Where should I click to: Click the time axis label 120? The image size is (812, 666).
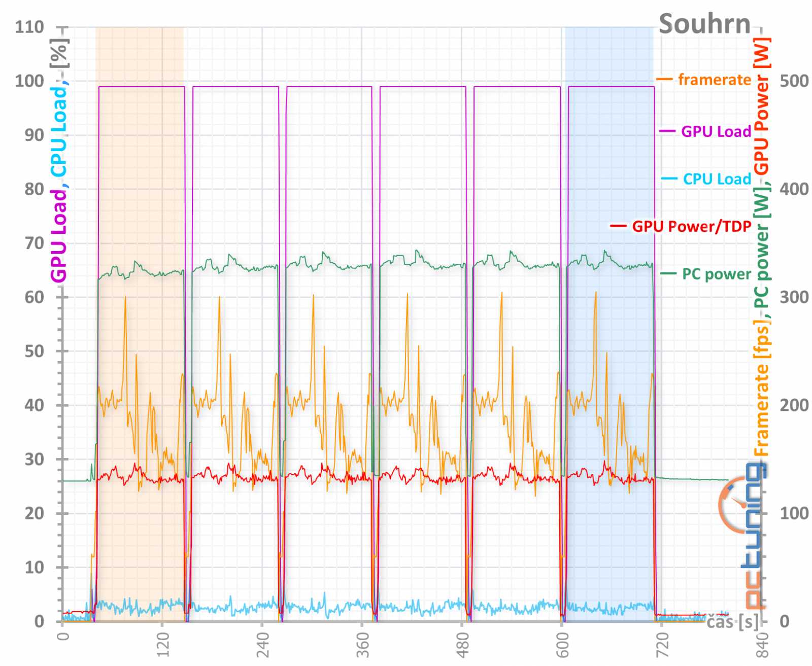(x=162, y=645)
